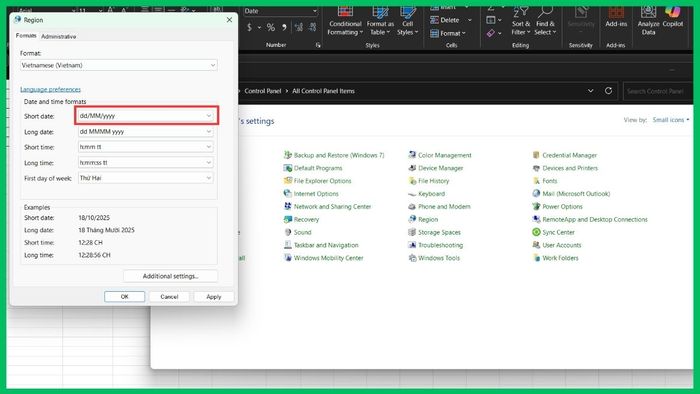Open Taskbar and Navigation item
700x394 pixels.
coord(321,245)
